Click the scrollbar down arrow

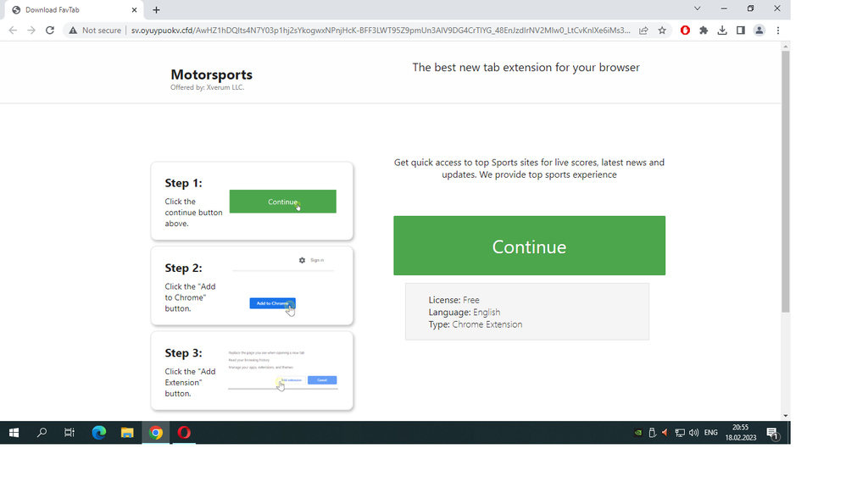point(786,416)
